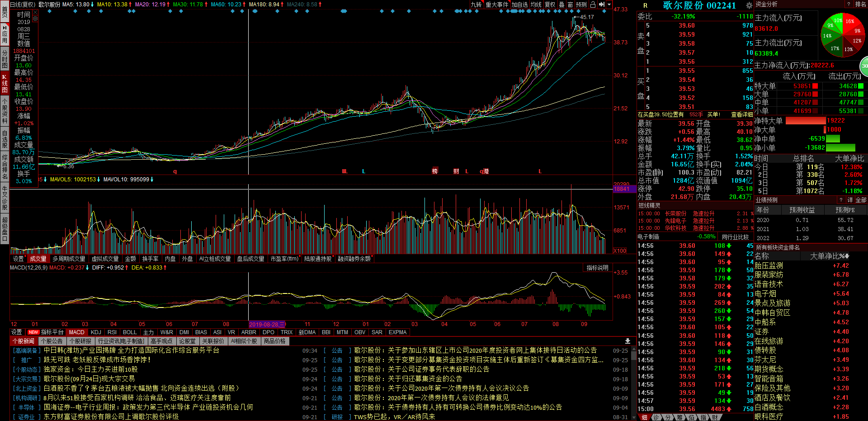868x421 pixels.
Task: Open AI相似个股 tab
Action: (x=244, y=341)
